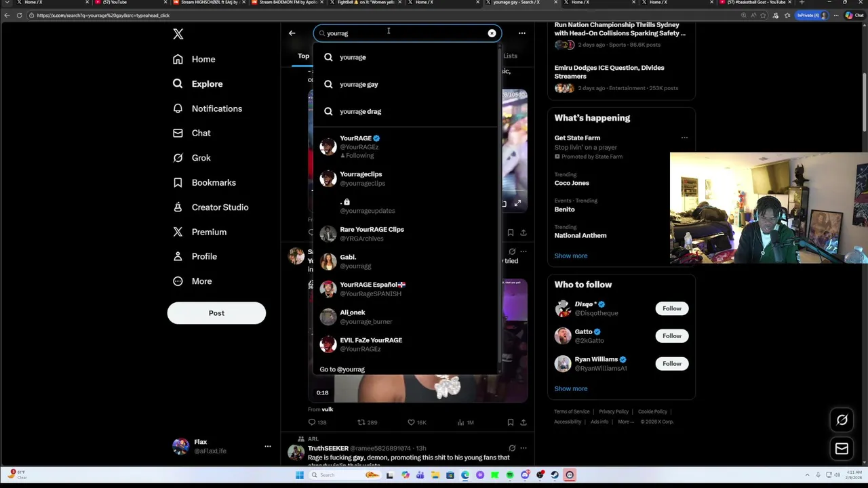Open Privacy Policy footer link
Image resolution: width=868 pixels, height=488 pixels.
click(614, 411)
